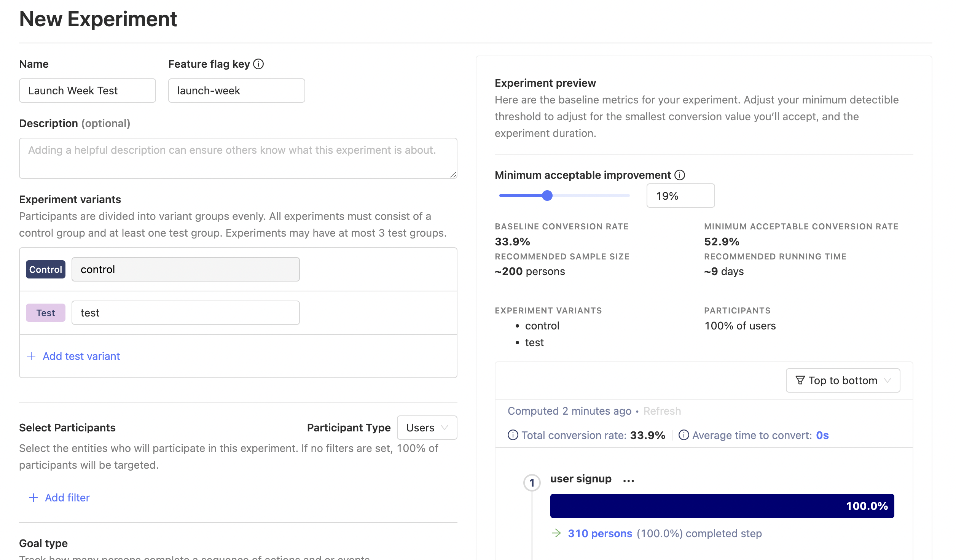Click the Add filter link
Image resolution: width=956 pixels, height=560 pixels.
tap(67, 498)
